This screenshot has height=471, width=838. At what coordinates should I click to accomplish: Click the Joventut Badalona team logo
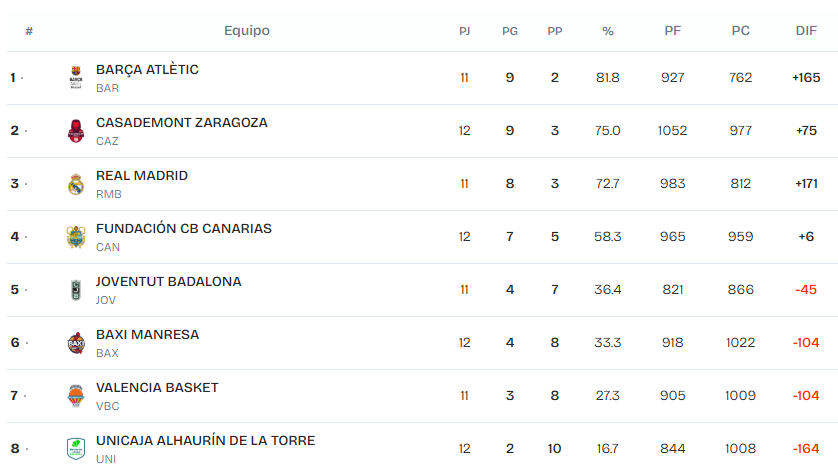(x=76, y=290)
